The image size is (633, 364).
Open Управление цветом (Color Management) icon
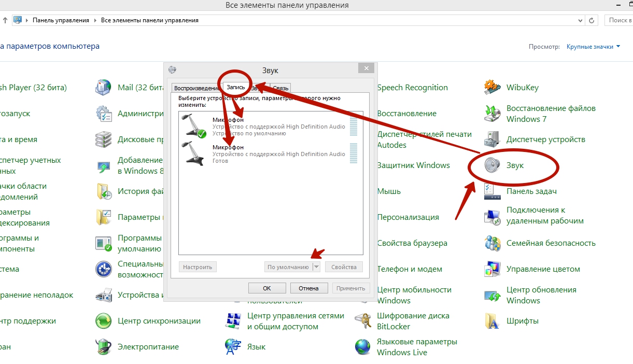click(492, 269)
